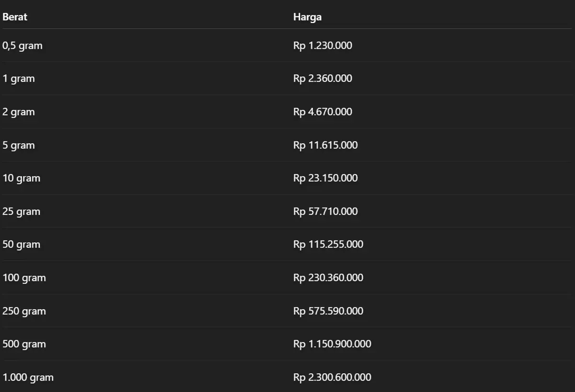Click the Rp 4.670.000 price
Image resolution: width=575 pixels, height=392 pixels.
pyautogui.click(x=322, y=112)
